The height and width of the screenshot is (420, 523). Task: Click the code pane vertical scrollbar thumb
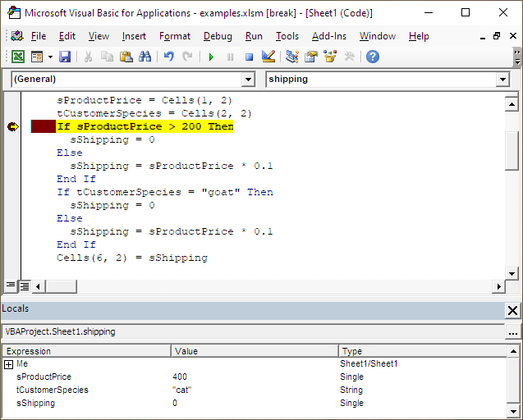tap(512, 151)
